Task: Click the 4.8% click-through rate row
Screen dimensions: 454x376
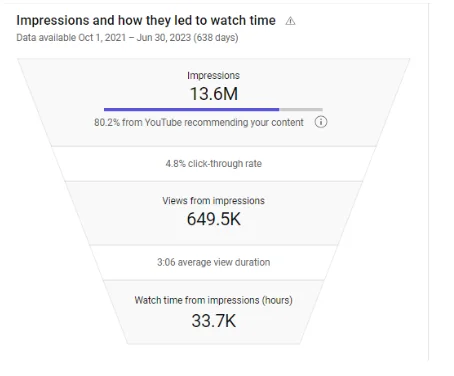Action: [x=214, y=164]
